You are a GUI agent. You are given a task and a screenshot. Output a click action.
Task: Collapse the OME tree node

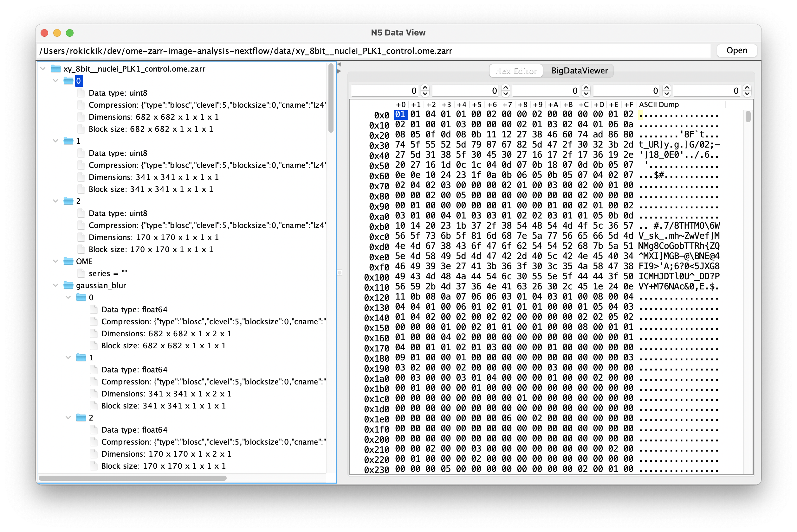(56, 261)
